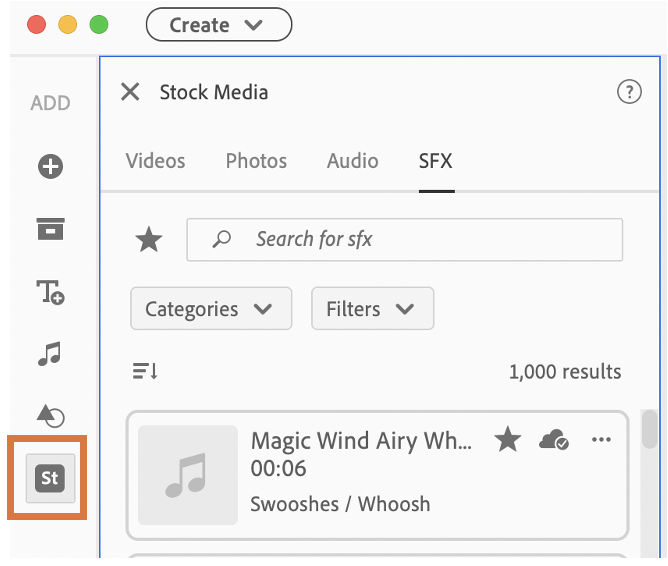
Task: Click the Add Media plus icon
Action: click(50, 167)
